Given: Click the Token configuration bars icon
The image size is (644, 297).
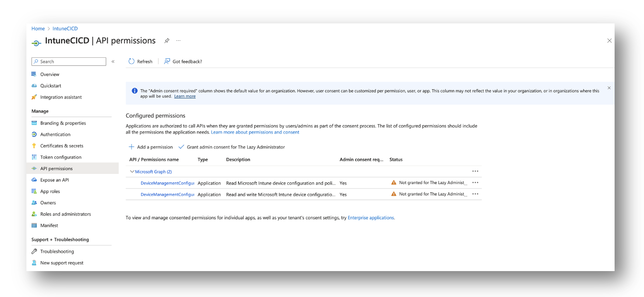Looking at the screenshot, I should click(34, 157).
